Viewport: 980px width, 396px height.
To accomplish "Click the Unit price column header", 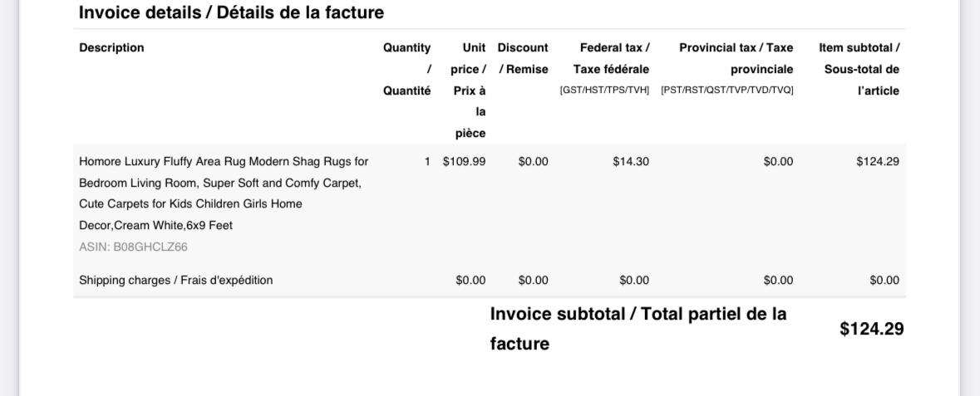I will (467, 90).
